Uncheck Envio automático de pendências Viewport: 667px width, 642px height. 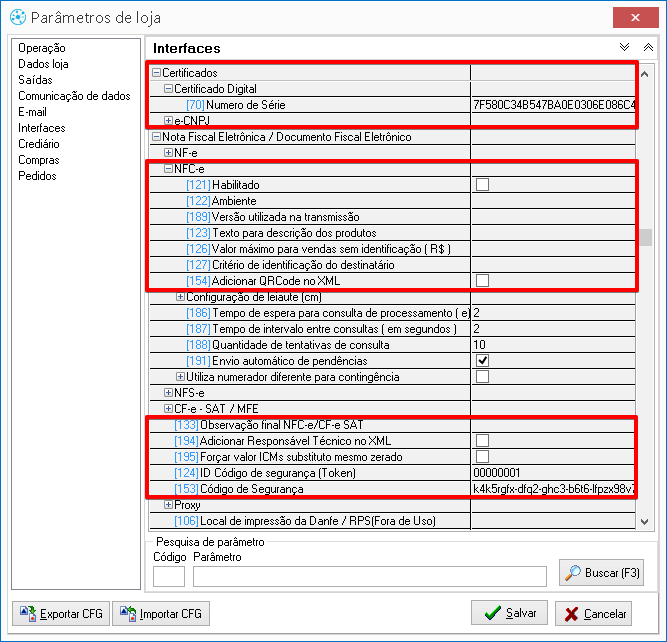coord(482,361)
